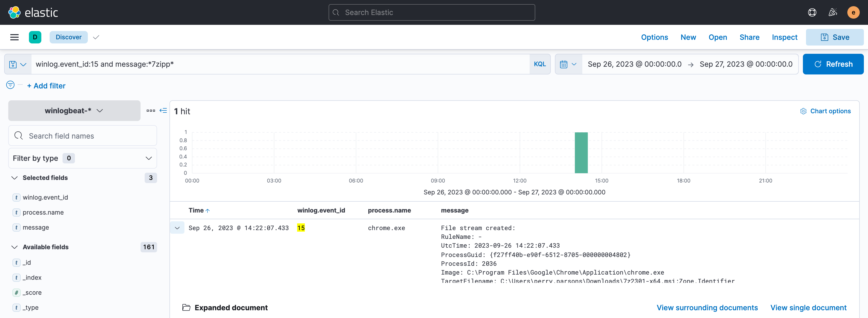Screen dimensions: 868x318
Task: Click New in the top menu
Action: tap(688, 37)
